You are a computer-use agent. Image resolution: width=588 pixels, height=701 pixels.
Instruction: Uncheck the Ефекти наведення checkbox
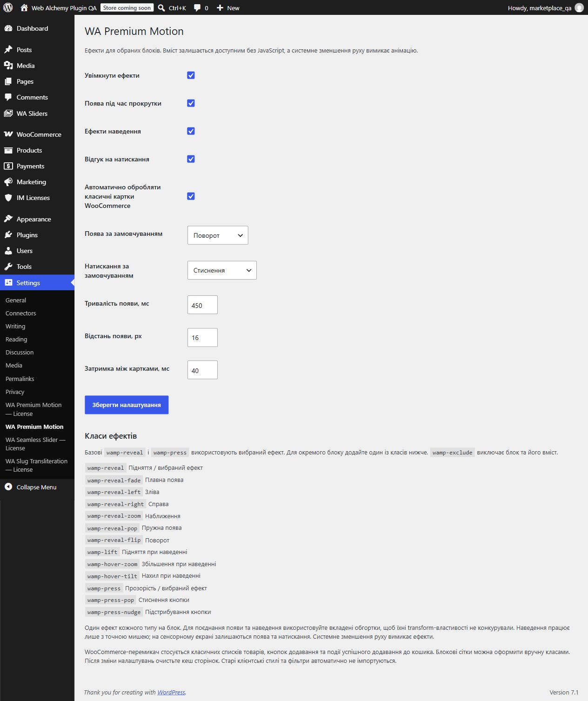pos(191,131)
